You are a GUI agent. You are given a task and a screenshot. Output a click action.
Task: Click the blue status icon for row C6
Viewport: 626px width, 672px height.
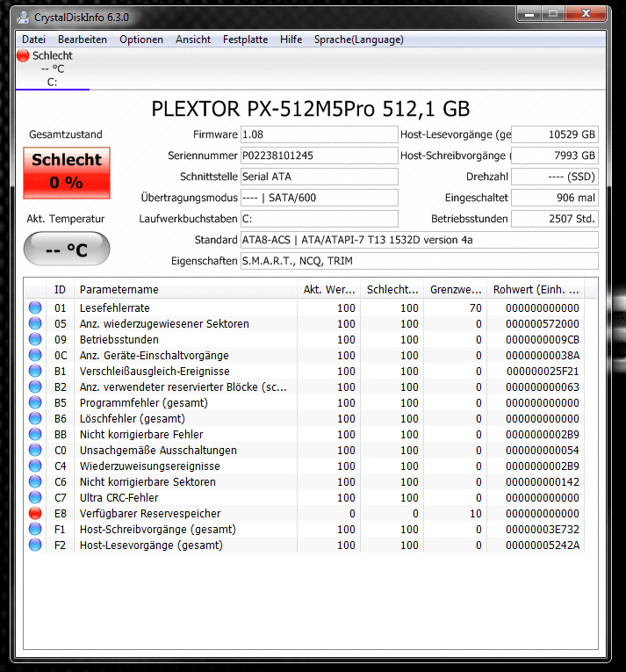(x=35, y=481)
